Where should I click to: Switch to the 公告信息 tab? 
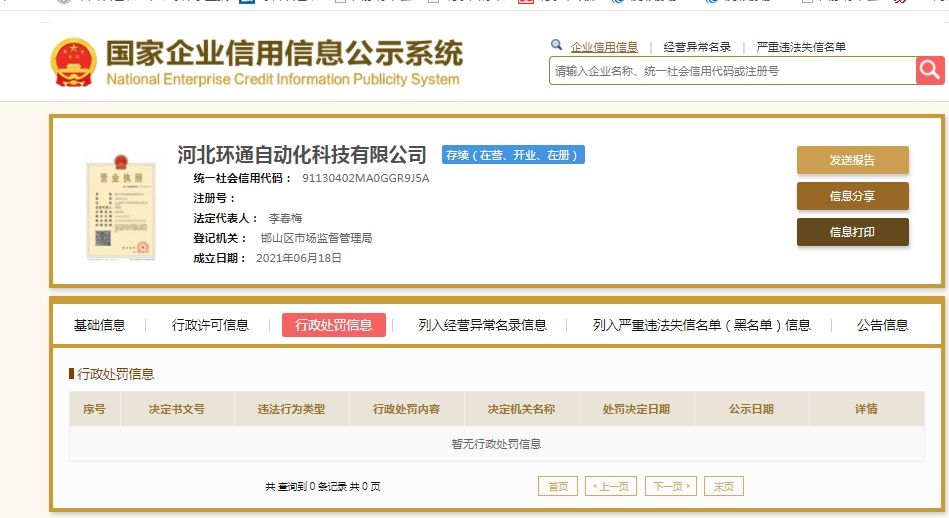[x=882, y=325]
